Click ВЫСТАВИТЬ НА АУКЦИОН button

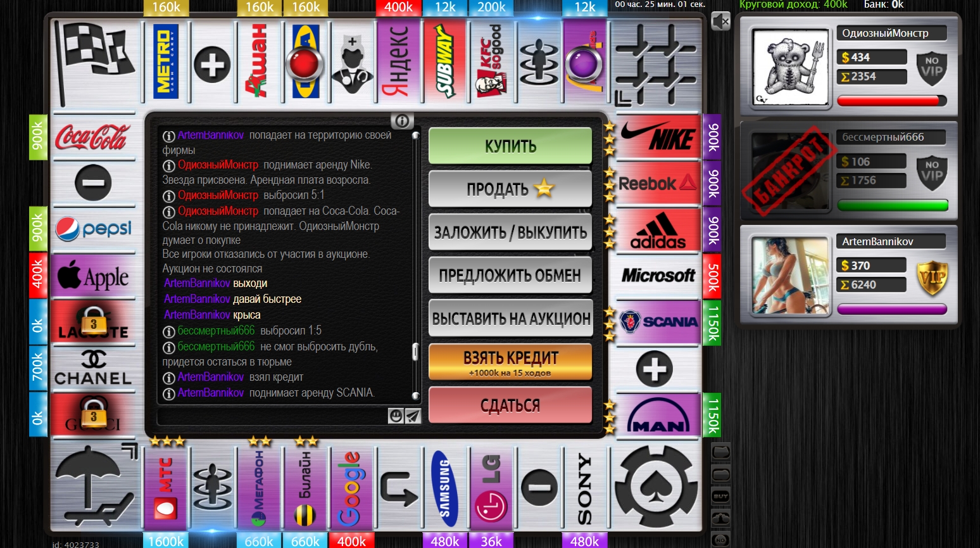point(510,318)
